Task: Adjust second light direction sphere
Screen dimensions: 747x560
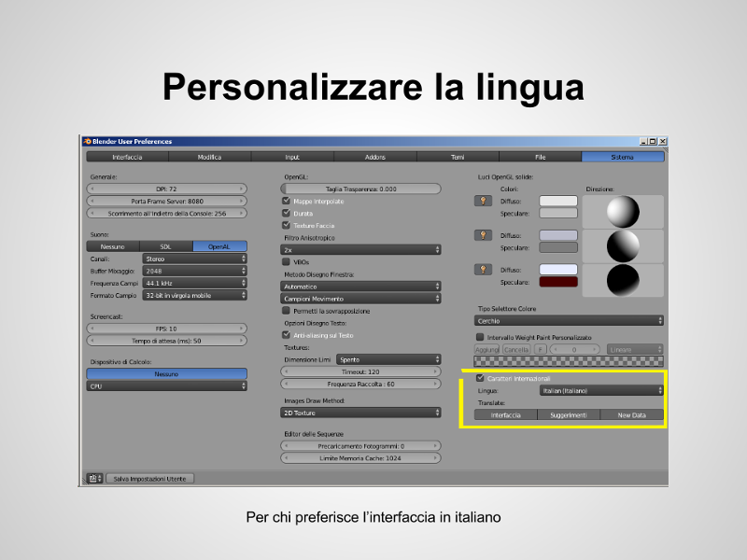Action: tap(623, 246)
